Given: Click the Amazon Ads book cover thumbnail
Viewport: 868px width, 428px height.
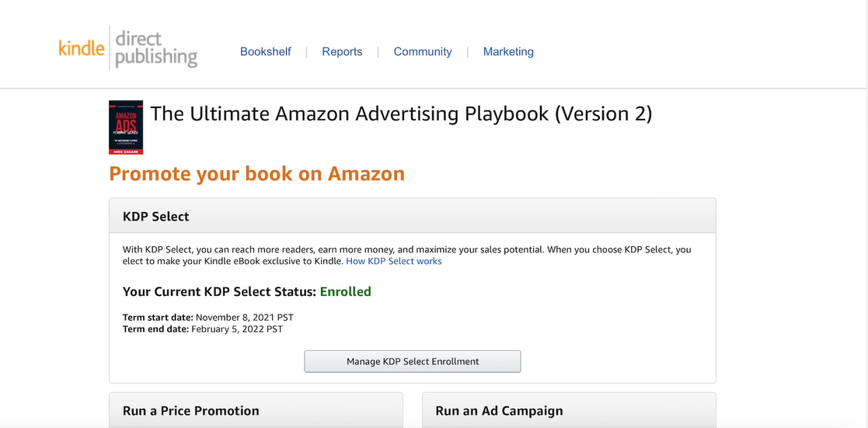Looking at the screenshot, I should 126,127.
